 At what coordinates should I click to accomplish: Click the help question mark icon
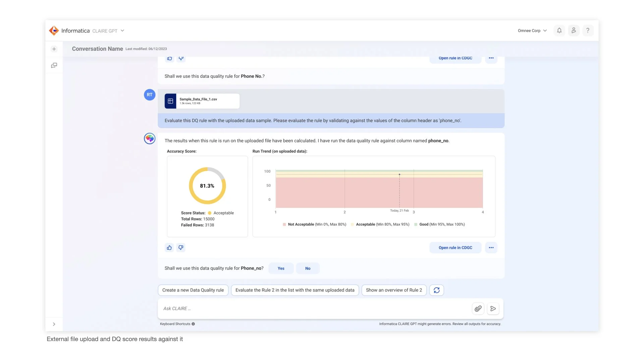point(588,31)
